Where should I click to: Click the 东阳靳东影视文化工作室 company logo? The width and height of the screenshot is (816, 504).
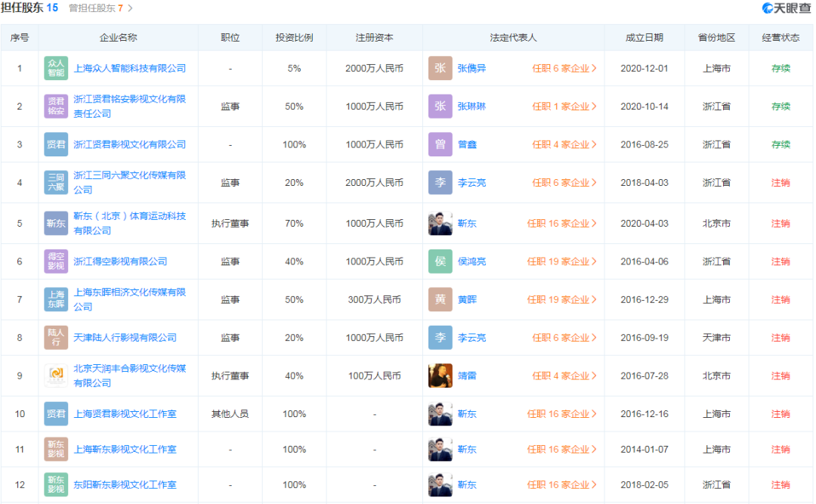click(56, 485)
